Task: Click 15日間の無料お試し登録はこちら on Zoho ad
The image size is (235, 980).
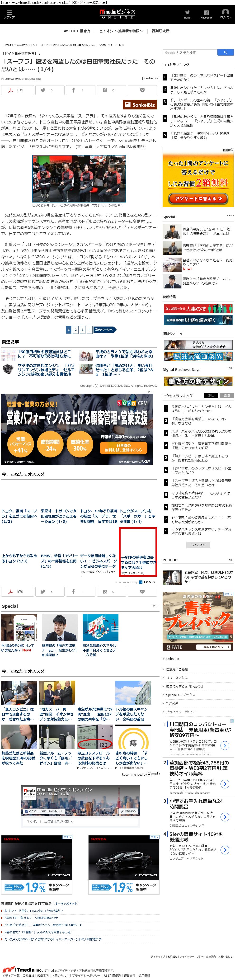Action: pyautogui.click(x=124, y=448)
